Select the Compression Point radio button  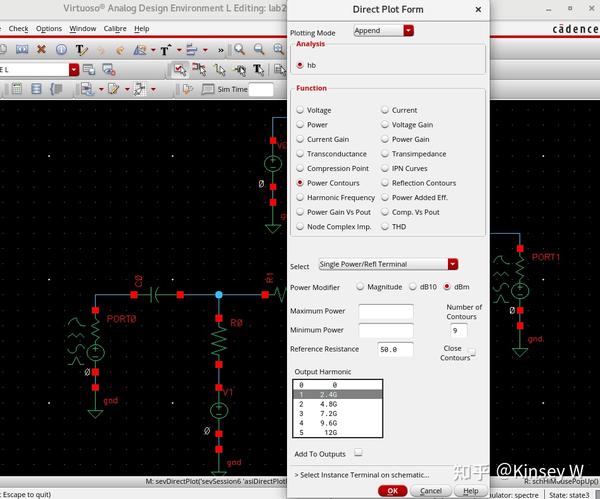300,168
